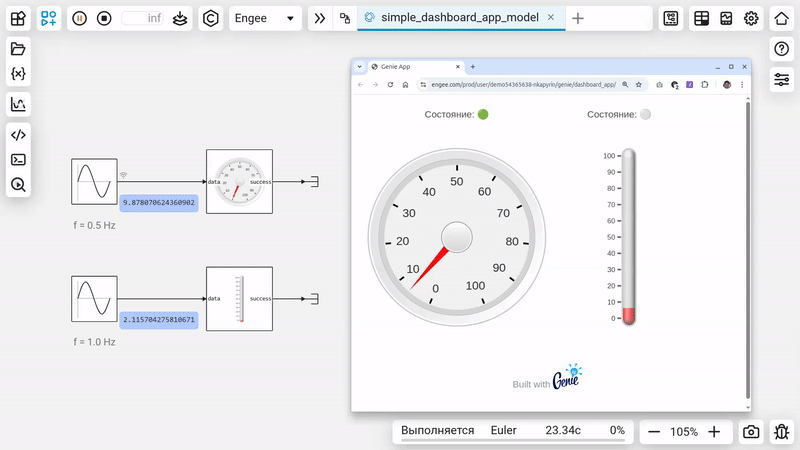Open the command line terminal icon
The height and width of the screenshot is (450, 800).
point(18,159)
